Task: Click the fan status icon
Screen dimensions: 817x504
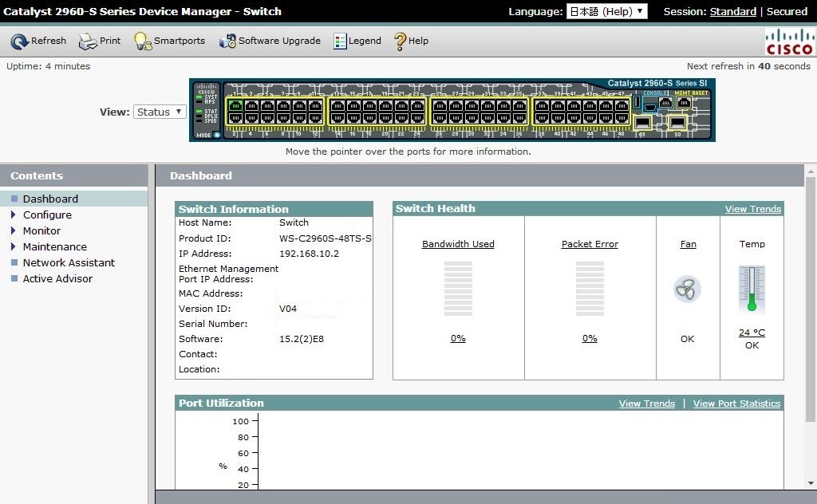Action: [687, 289]
